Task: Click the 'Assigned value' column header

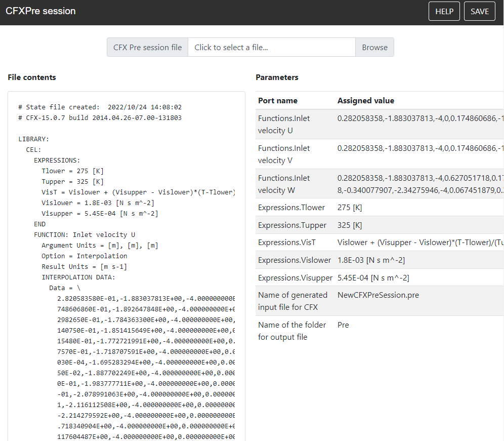Action: point(366,101)
